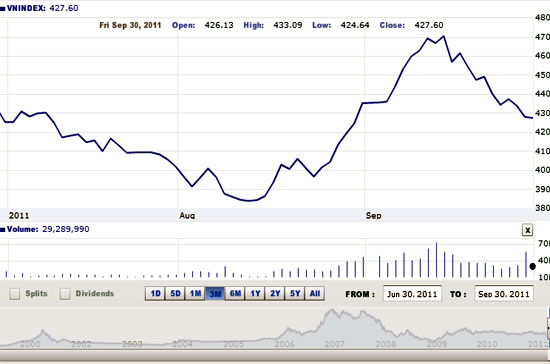Screen dimensions: 550x364
Task: Select the 1M time range
Action: click(x=195, y=294)
